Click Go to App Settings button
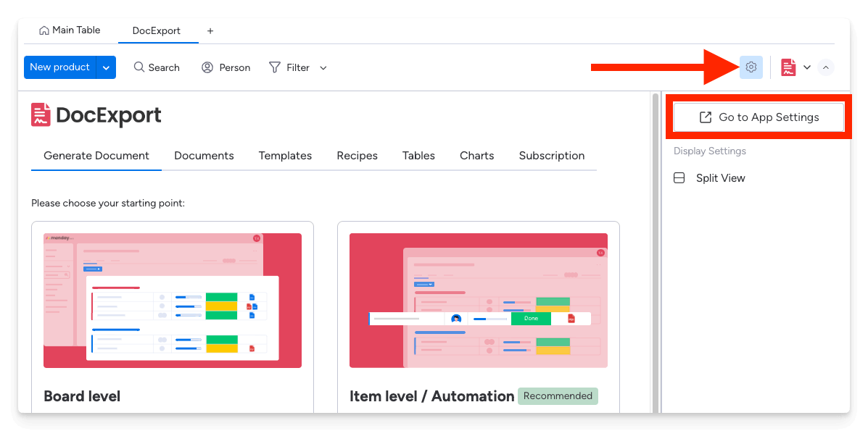The image size is (868, 431). point(759,117)
